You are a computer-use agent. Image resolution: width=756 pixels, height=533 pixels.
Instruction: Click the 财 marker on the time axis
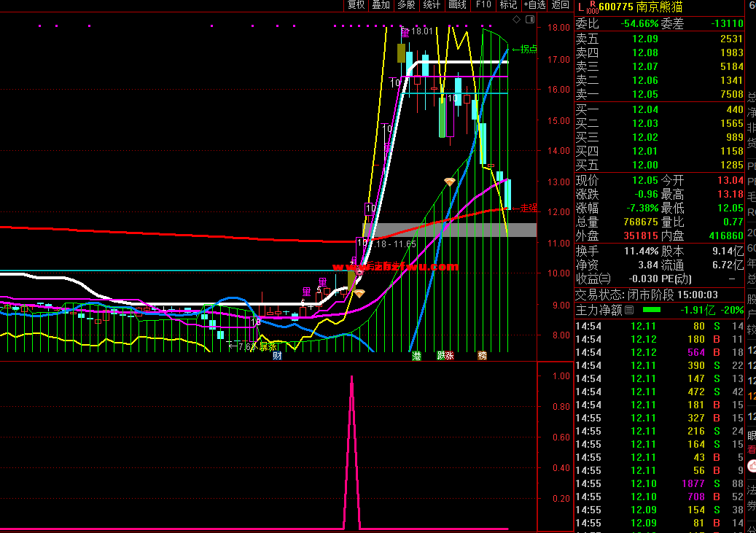tap(277, 356)
